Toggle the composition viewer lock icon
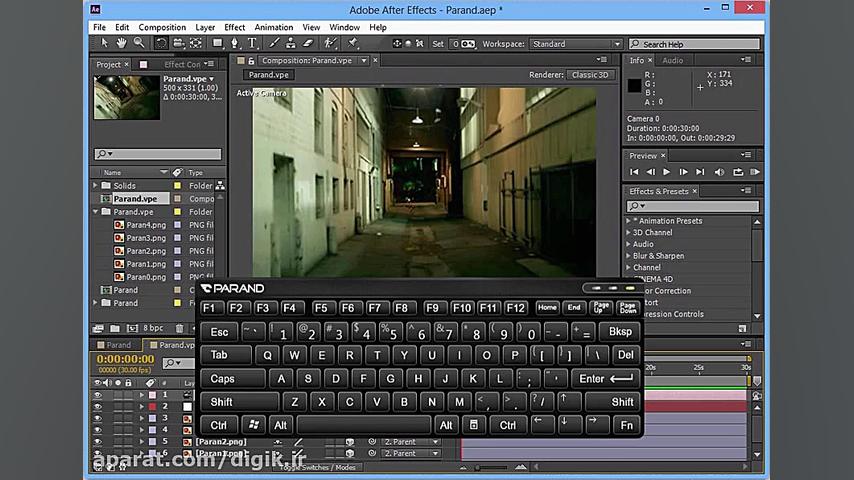854x480 pixels. [x=251, y=60]
